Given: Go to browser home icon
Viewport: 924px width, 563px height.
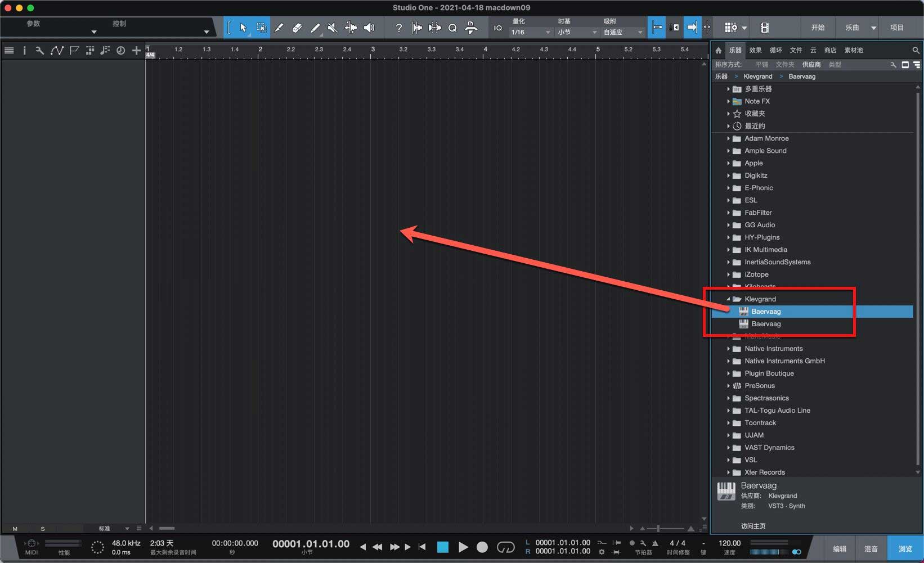Looking at the screenshot, I should click(719, 50).
